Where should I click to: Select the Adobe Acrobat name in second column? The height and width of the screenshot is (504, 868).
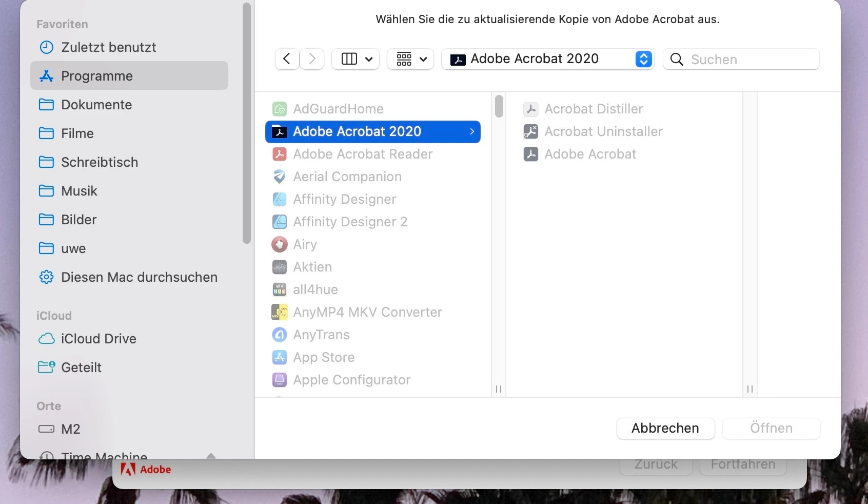(x=590, y=154)
